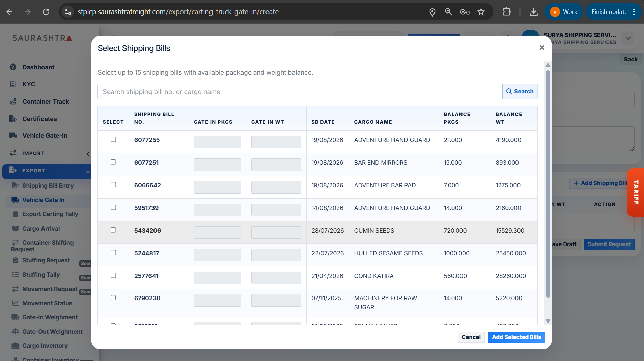Click the Submit Request button
644x361 pixels.
609,244
